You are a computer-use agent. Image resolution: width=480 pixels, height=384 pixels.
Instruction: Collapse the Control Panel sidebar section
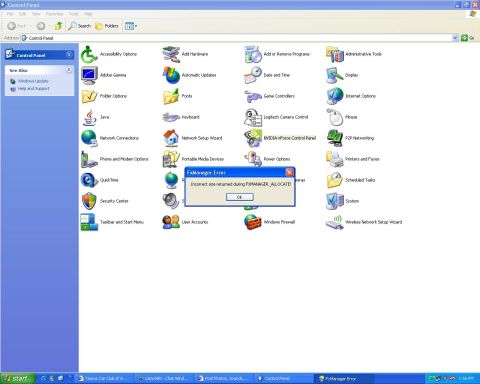pos(69,55)
